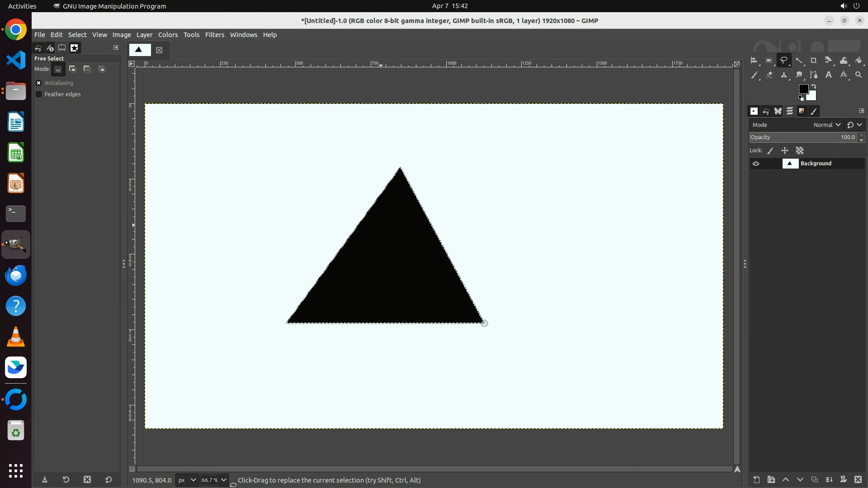Open the Colors menu
This screenshot has width=868, height=488.
click(x=168, y=35)
